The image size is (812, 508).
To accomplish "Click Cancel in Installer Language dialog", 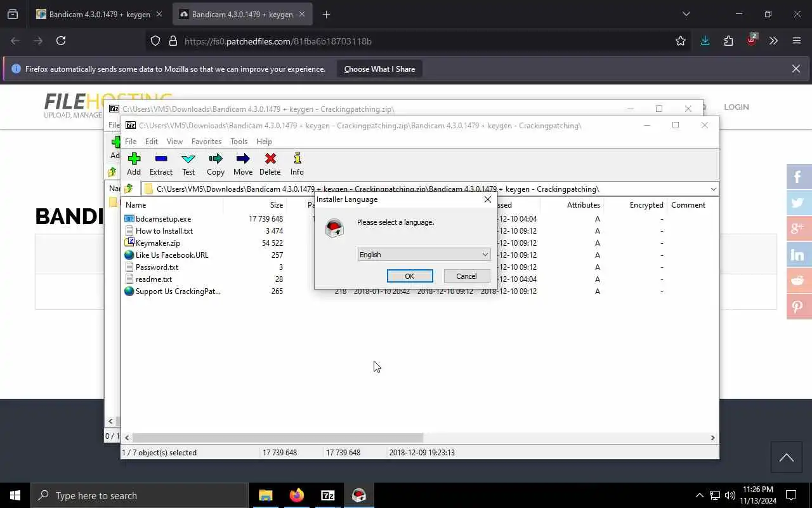I will coord(466,276).
